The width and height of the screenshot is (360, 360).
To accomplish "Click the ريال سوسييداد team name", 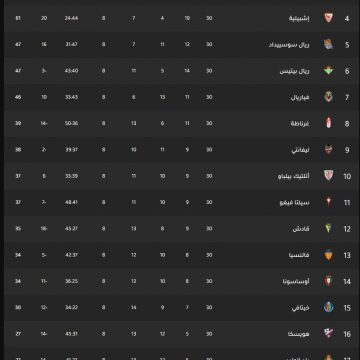I will [x=289, y=45].
